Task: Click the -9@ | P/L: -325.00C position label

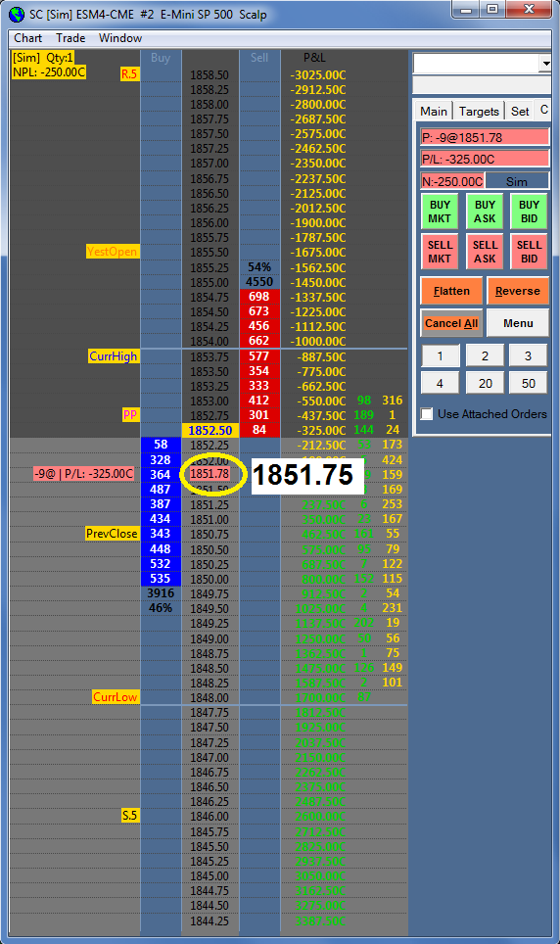Action: click(x=83, y=474)
